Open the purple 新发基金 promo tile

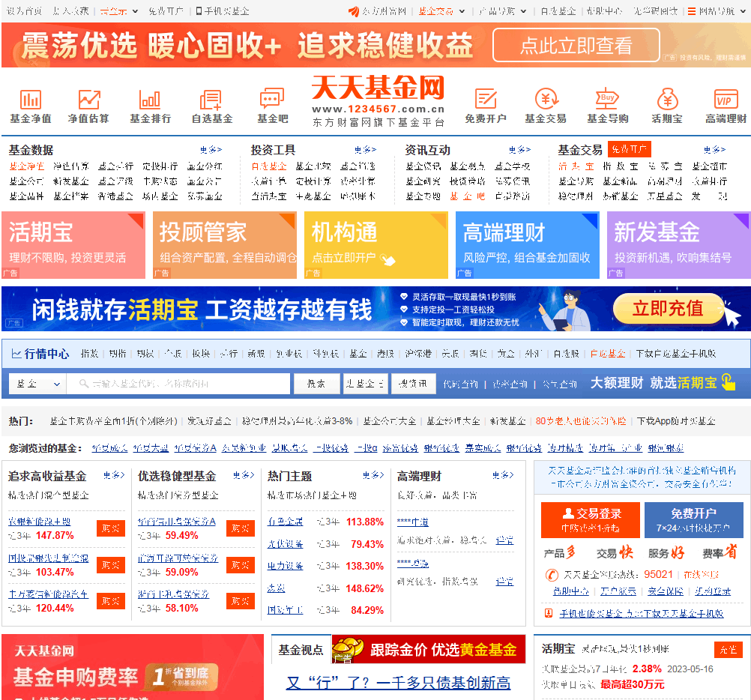pyautogui.click(x=679, y=244)
